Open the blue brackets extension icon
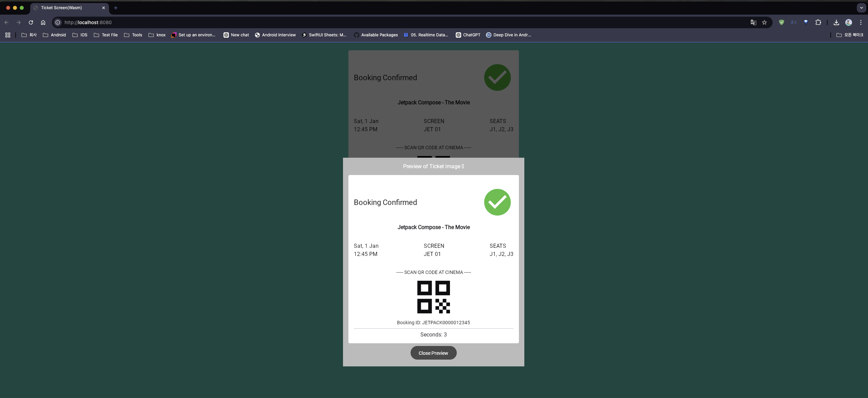The width and height of the screenshot is (868, 398). pos(794,22)
